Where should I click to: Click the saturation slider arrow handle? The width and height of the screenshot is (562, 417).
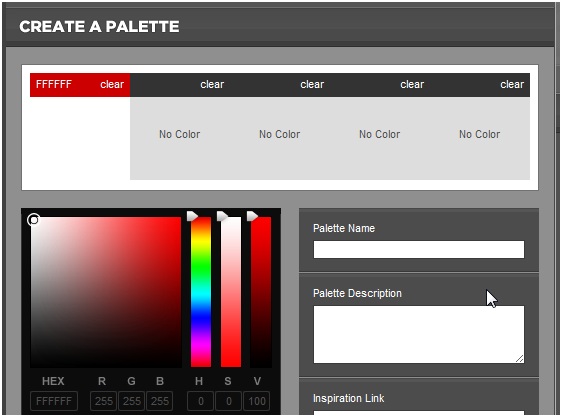coord(222,216)
